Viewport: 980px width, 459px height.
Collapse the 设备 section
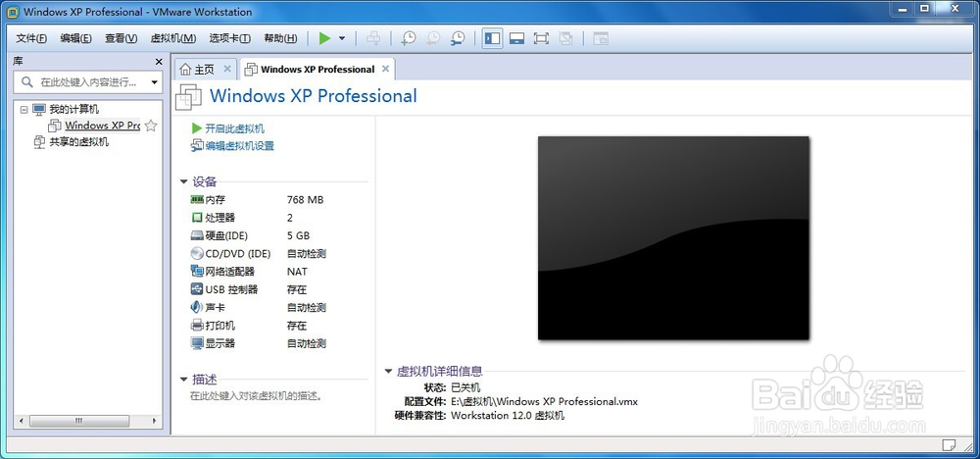pyautogui.click(x=184, y=182)
